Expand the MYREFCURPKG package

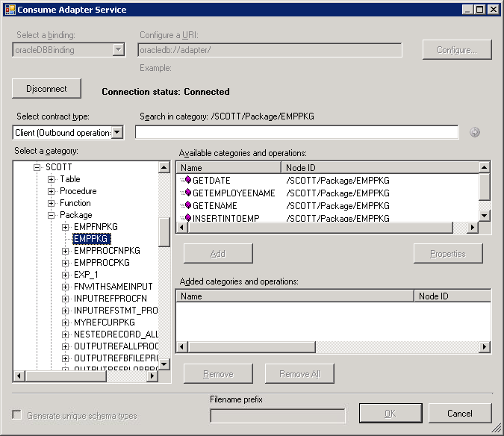pos(65,323)
